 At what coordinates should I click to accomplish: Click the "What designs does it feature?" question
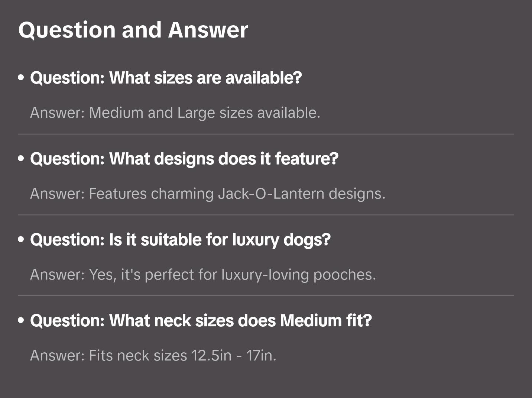(x=184, y=159)
